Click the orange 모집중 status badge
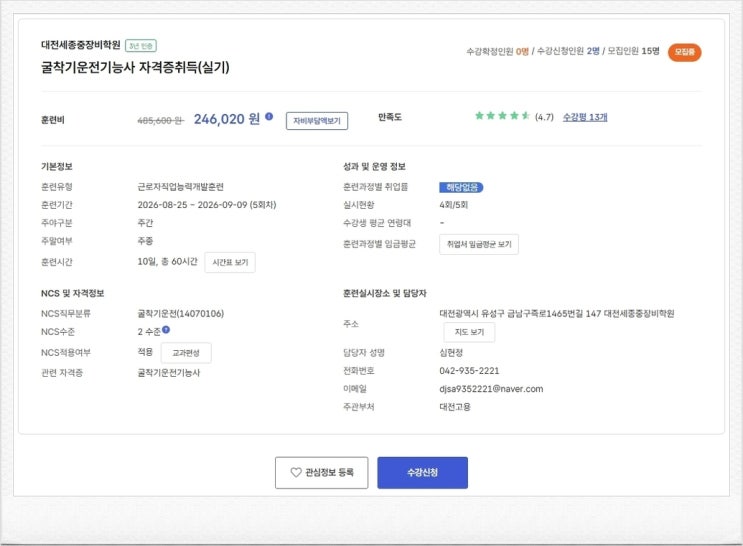The image size is (743, 546). coord(684,52)
